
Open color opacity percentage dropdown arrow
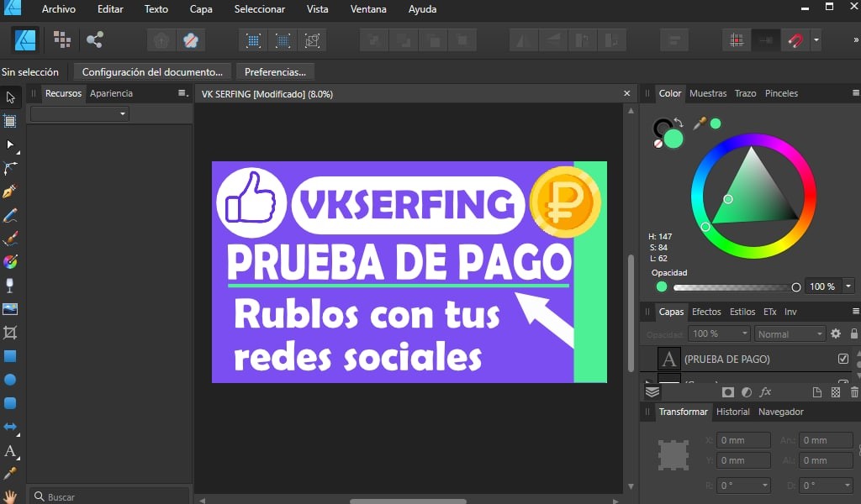pyautogui.click(x=848, y=286)
